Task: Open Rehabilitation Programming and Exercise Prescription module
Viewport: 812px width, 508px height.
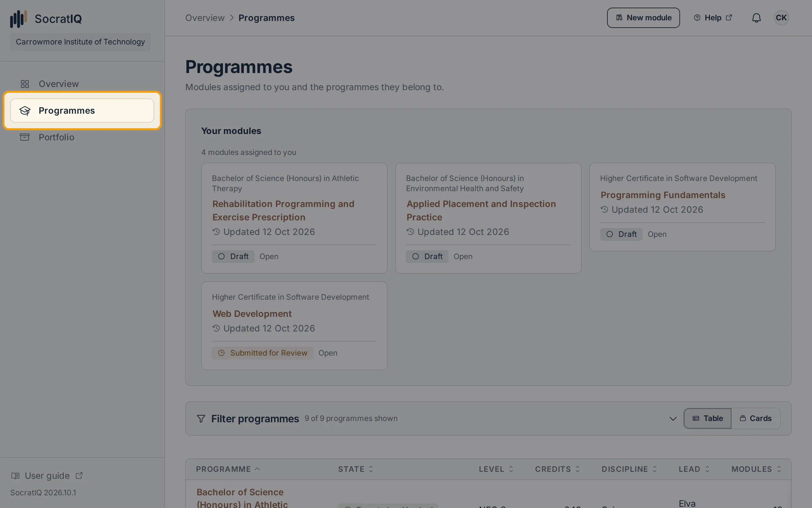Action: pos(283,210)
